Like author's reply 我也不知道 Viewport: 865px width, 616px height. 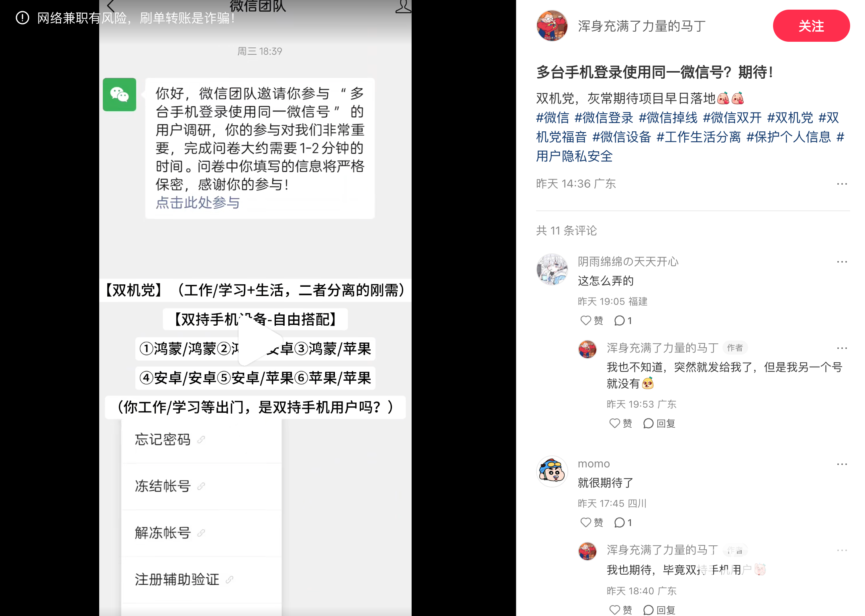point(620,423)
